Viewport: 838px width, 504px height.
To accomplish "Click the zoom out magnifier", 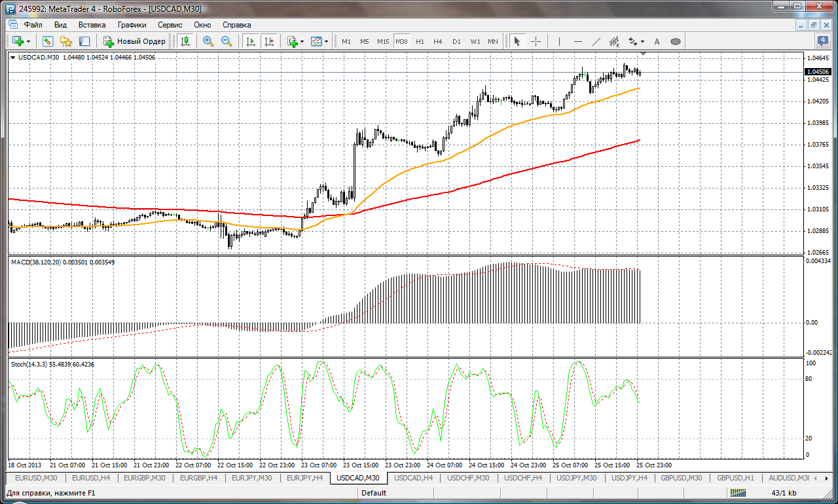I will pyautogui.click(x=227, y=41).
